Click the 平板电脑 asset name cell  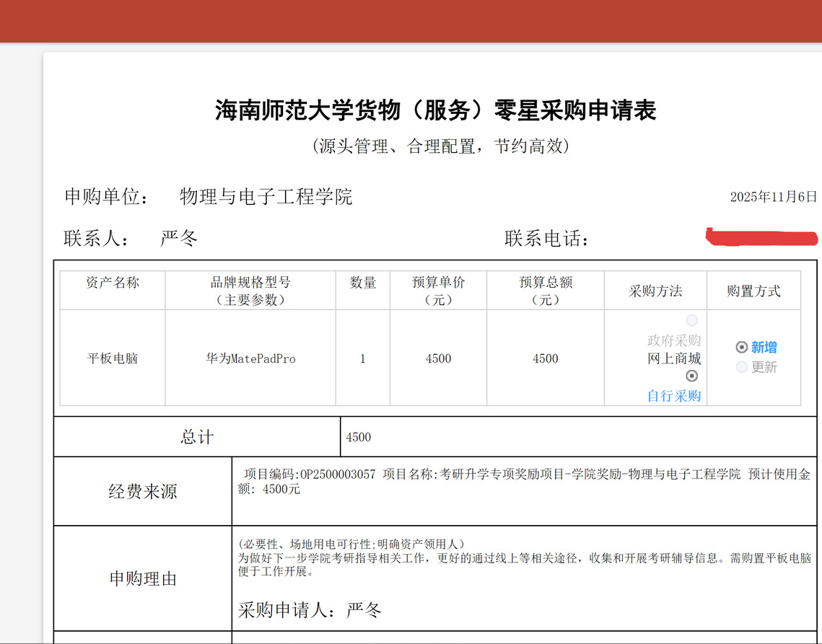coord(113,358)
